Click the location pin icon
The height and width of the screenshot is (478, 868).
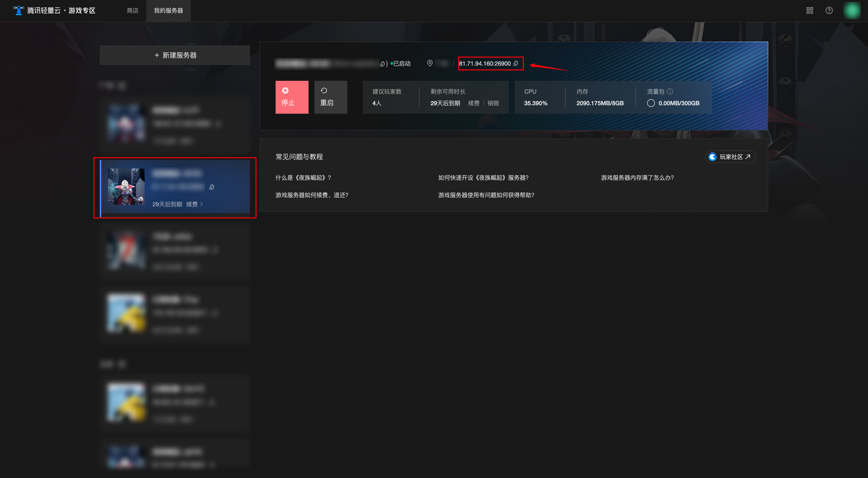coord(430,63)
